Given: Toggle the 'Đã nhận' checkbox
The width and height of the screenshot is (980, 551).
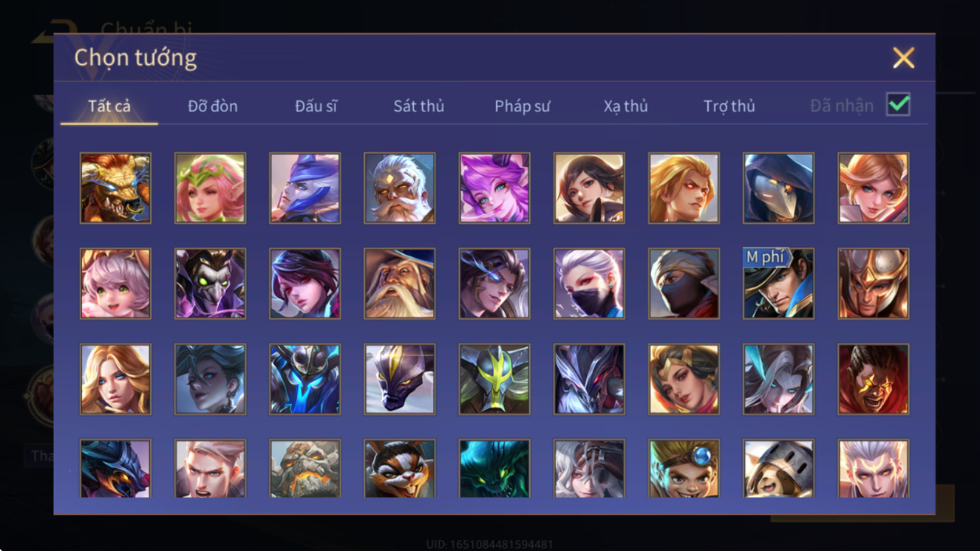Looking at the screenshot, I should 898,105.
